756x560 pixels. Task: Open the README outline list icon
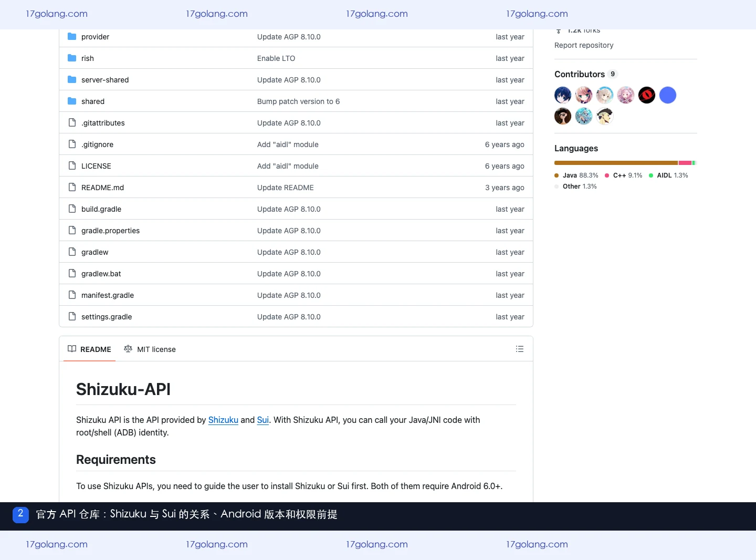[x=520, y=349]
